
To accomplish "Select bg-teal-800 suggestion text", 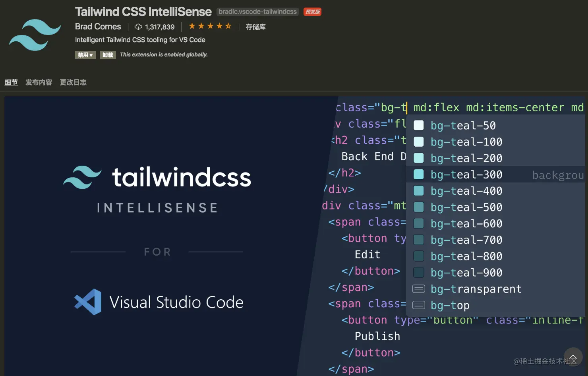I will pyautogui.click(x=466, y=256).
